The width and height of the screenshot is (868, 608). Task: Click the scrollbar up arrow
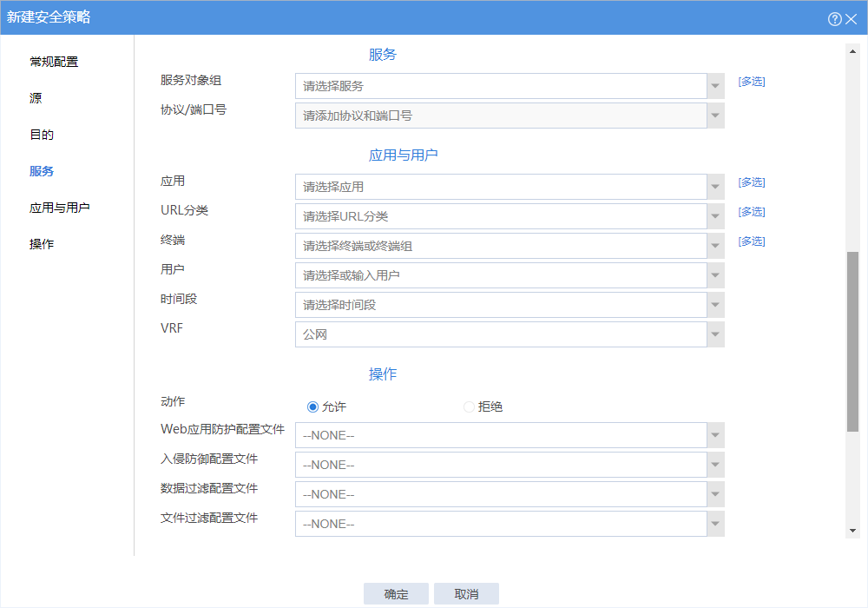coord(852,50)
